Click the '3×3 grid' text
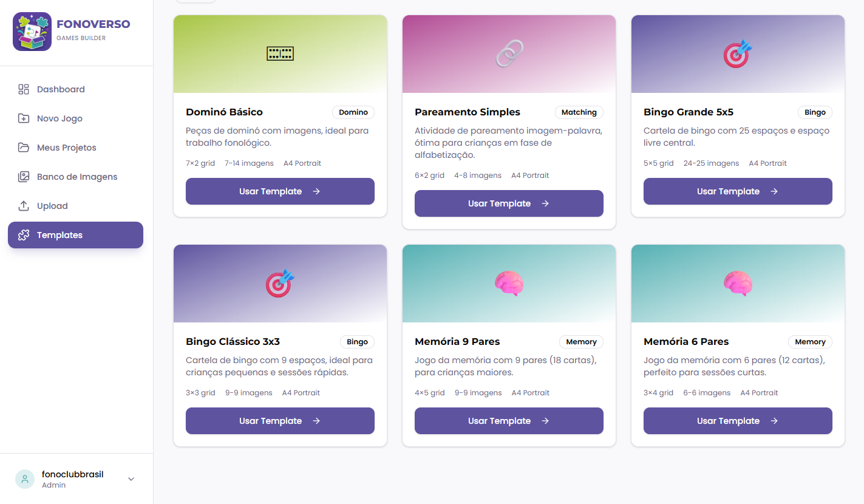Screen dimensions: 864x504 (200, 393)
